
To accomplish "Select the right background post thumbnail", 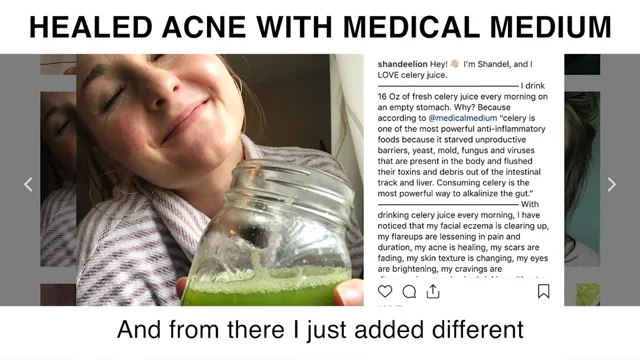I will (x=582, y=179).
